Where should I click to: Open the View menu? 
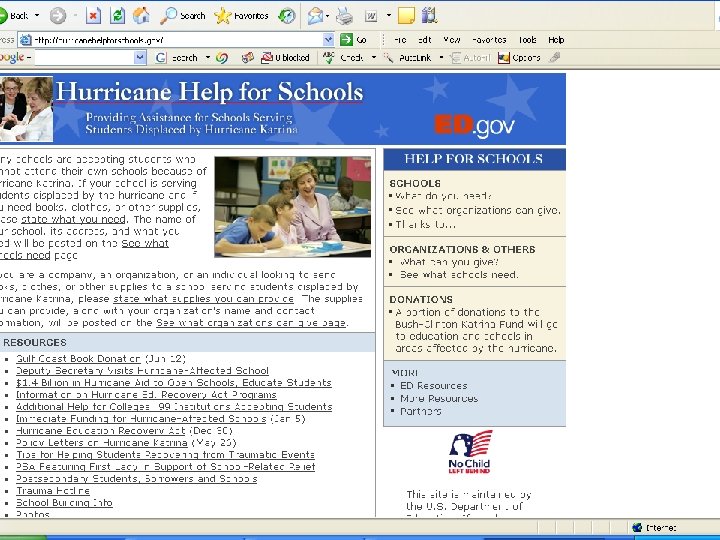452,40
